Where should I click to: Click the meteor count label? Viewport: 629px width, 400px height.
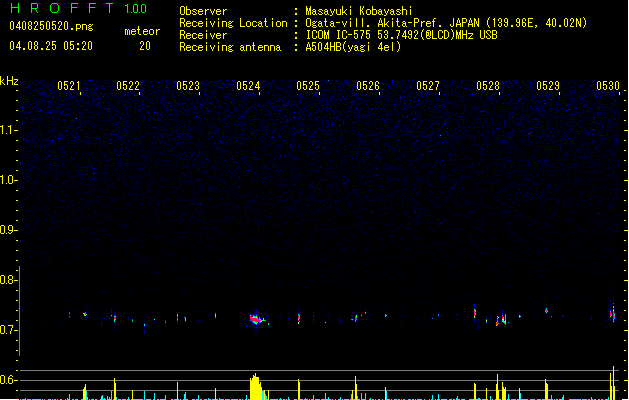point(142,31)
